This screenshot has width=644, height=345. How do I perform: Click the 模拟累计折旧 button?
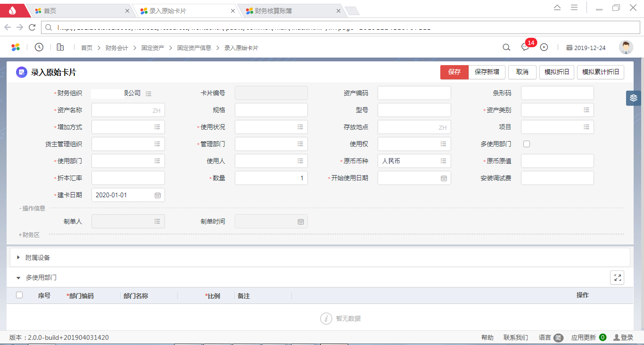tap(600, 72)
